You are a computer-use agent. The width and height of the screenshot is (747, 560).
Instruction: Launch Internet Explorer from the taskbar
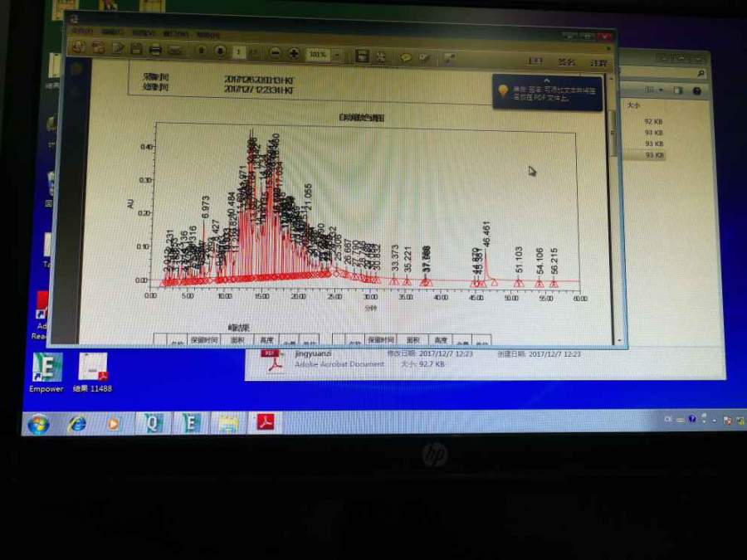coord(77,423)
